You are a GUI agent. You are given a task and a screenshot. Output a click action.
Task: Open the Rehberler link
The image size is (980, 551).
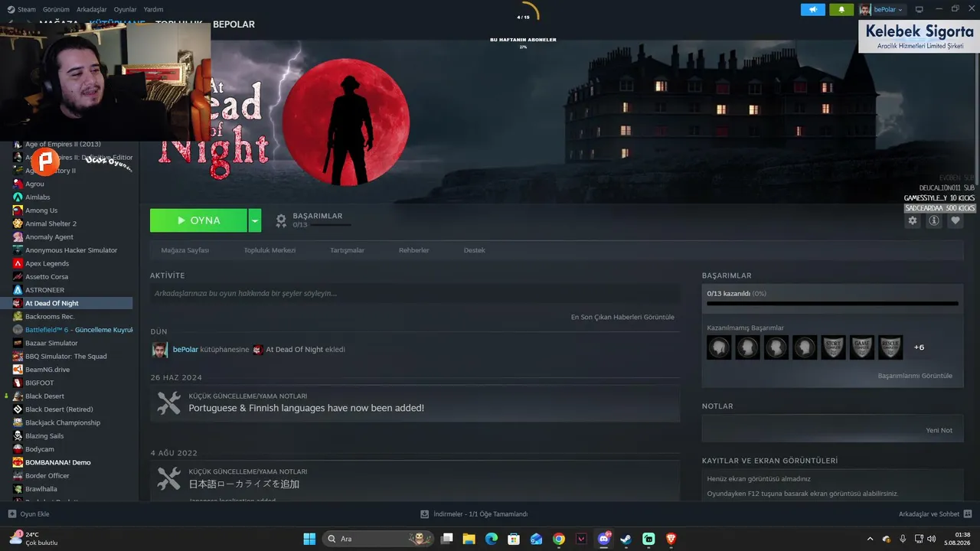pyautogui.click(x=414, y=250)
